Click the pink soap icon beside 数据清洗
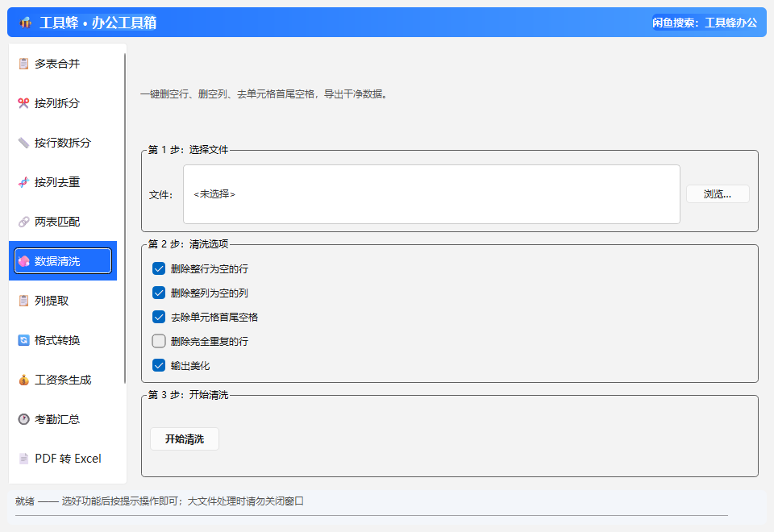774x532 pixels. (x=23, y=261)
